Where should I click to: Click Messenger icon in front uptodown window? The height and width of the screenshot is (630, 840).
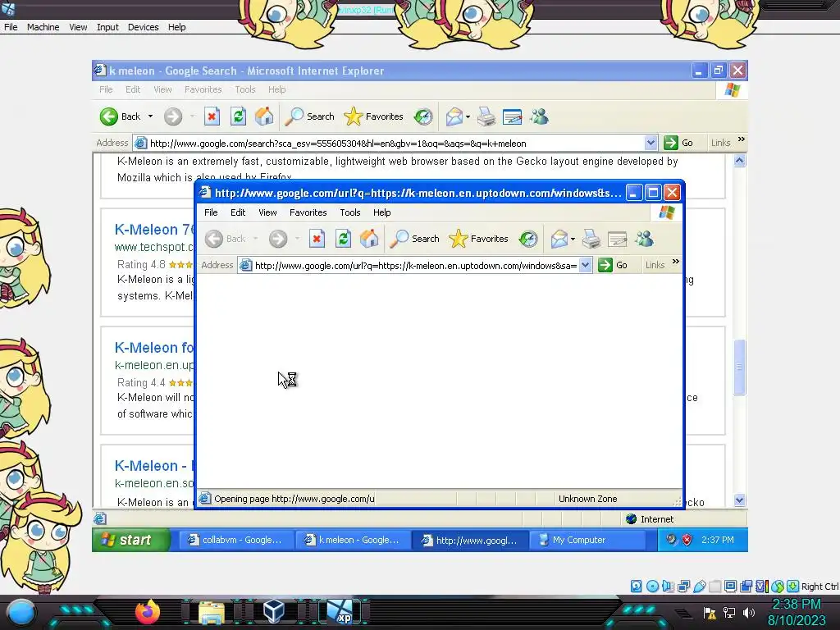645,239
